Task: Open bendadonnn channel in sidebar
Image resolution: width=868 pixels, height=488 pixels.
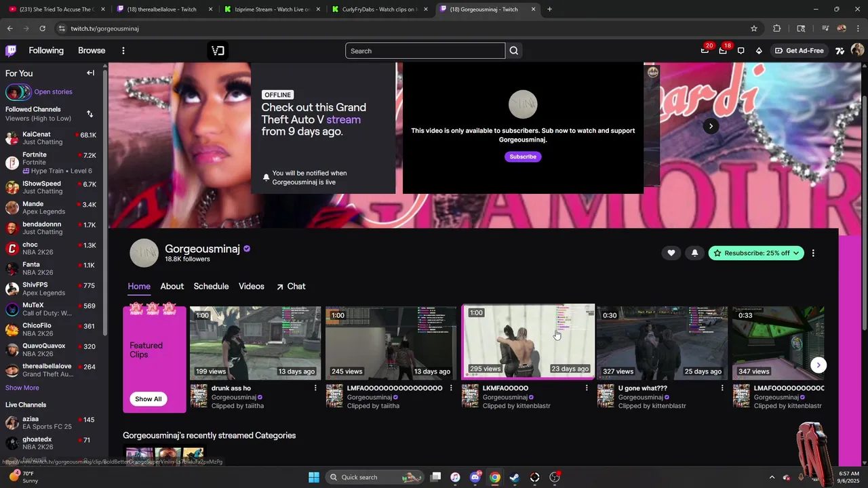Action: coord(52,228)
